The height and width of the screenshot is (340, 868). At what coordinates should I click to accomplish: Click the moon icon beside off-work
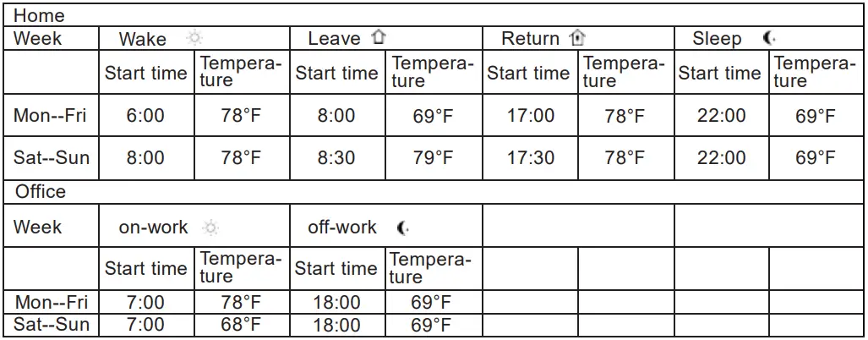tap(404, 228)
